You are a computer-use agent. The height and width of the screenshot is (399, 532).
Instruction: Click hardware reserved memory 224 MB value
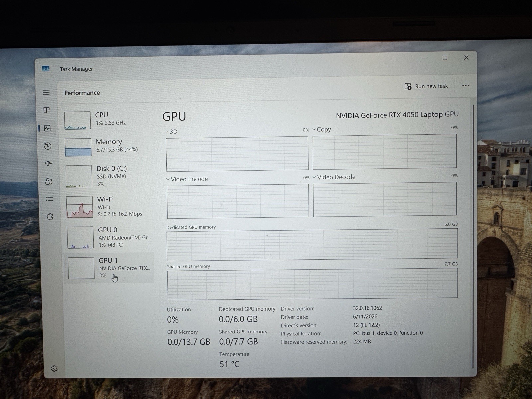pyautogui.click(x=362, y=342)
